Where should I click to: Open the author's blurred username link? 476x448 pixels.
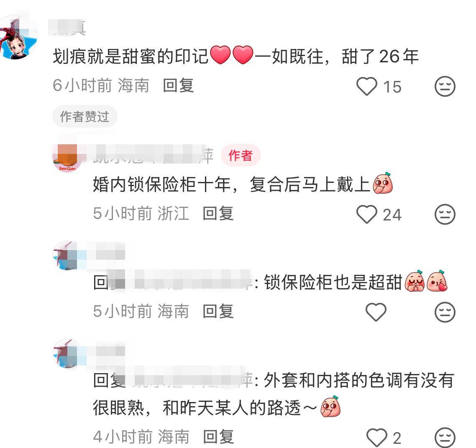(153, 156)
